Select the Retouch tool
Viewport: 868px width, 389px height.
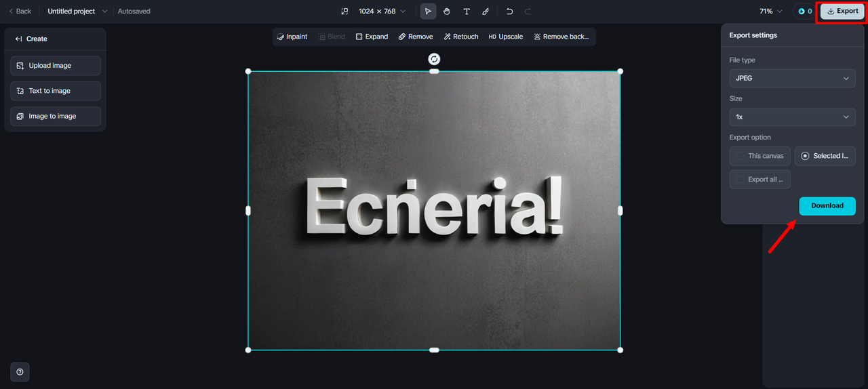pos(461,37)
